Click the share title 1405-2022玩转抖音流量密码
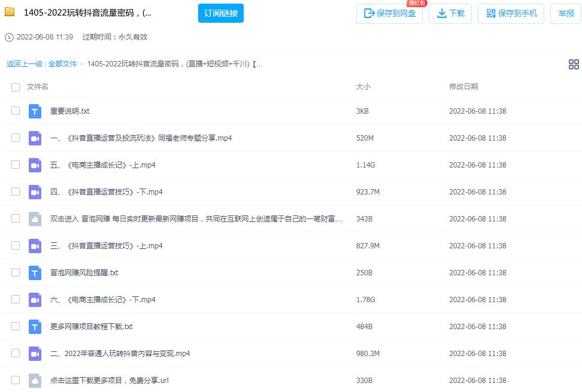The image size is (582, 392). tap(87, 13)
